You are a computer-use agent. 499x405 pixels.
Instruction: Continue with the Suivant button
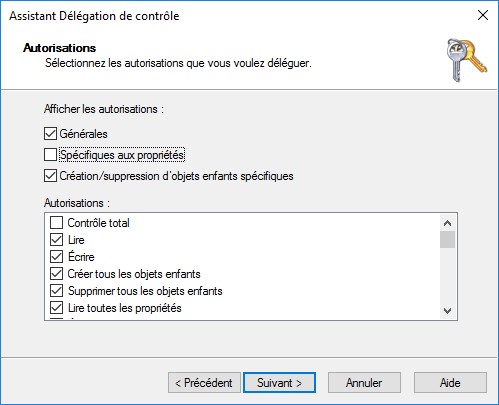pos(279,383)
